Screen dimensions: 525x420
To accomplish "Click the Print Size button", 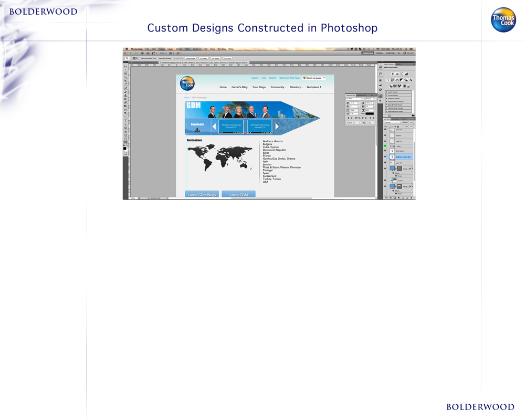I will point(227,58).
